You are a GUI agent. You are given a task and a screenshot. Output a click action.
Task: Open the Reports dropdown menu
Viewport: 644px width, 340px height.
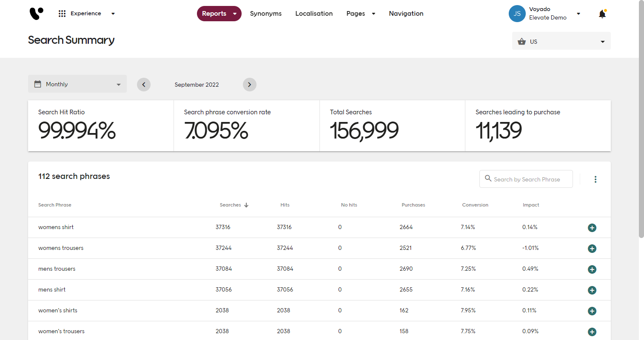pyautogui.click(x=219, y=14)
